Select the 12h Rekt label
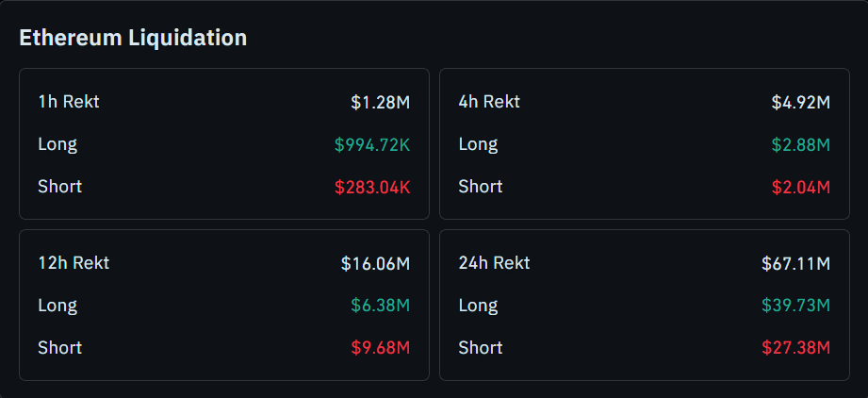The width and height of the screenshot is (868, 398). point(74,263)
